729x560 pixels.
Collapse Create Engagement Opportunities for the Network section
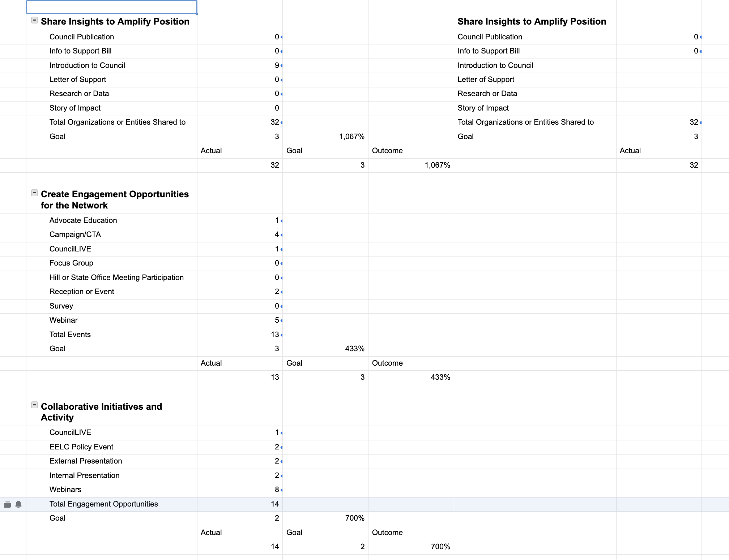(x=34, y=193)
